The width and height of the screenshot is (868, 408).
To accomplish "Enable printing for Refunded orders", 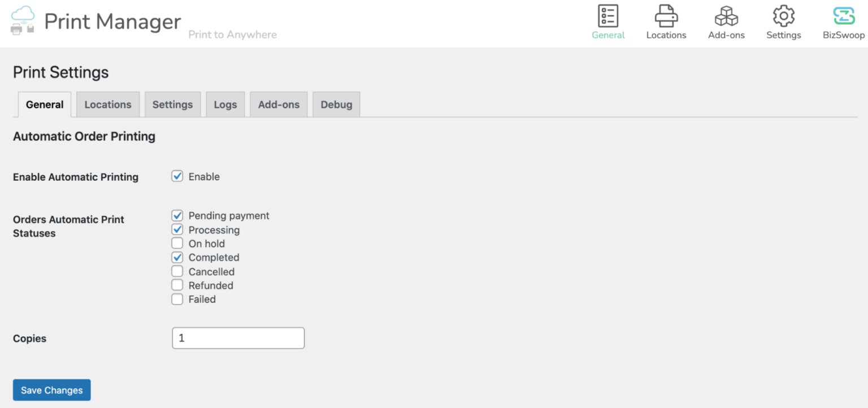I will click(177, 285).
